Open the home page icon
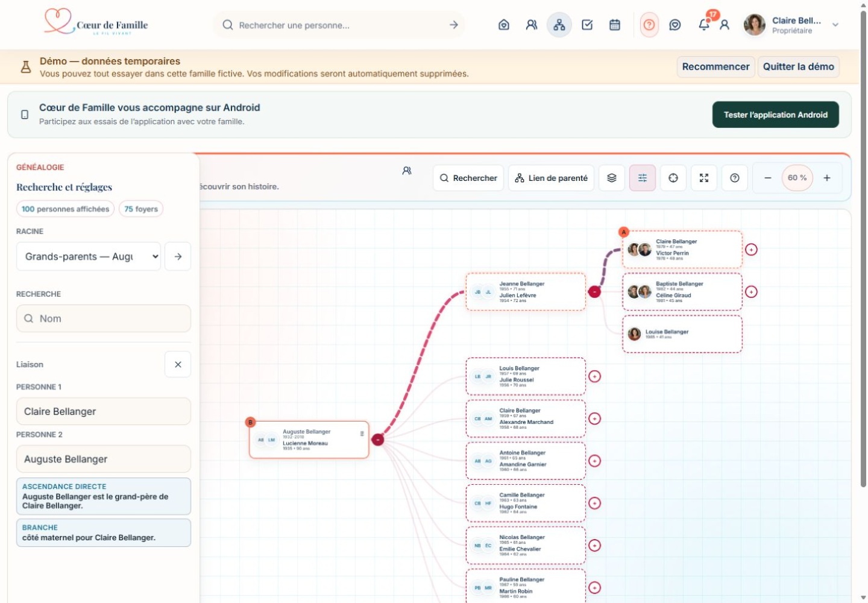Image resolution: width=868 pixels, height=603 pixels. (x=504, y=25)
